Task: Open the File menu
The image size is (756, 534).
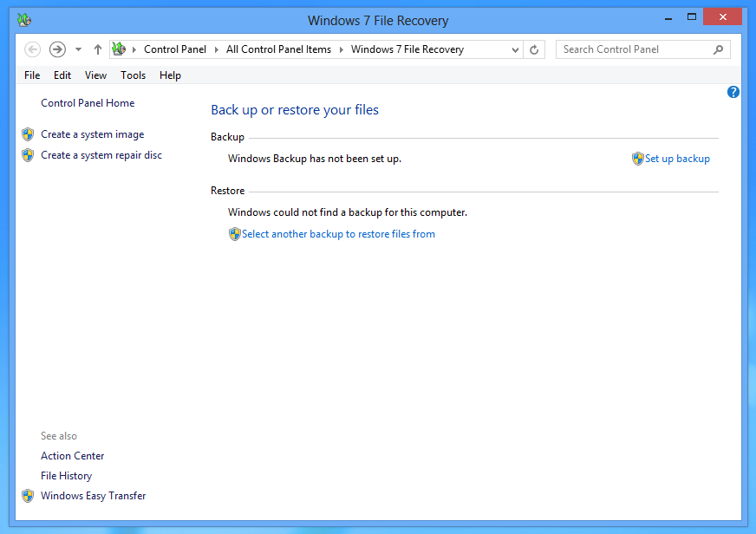Action: (32, 75)
